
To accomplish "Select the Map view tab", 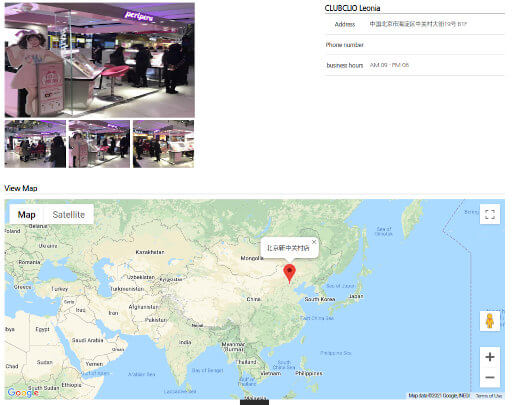I will click(27, 214).
